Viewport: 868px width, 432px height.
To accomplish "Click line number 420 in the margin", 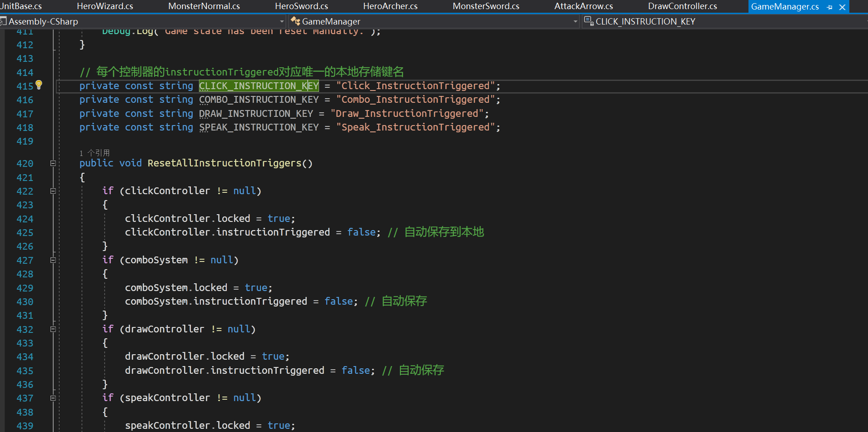I will coord(25,164).
